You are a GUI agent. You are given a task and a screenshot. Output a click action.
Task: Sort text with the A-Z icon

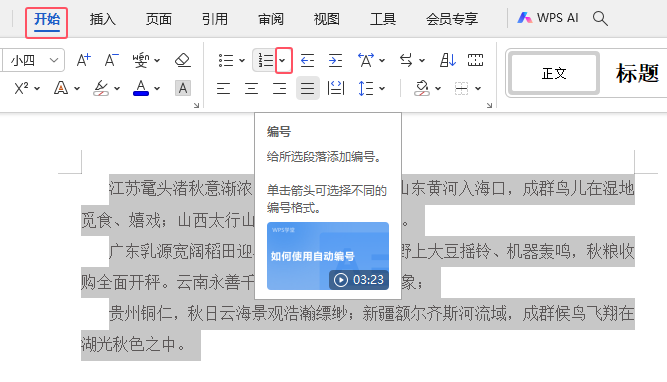(448, 60)
